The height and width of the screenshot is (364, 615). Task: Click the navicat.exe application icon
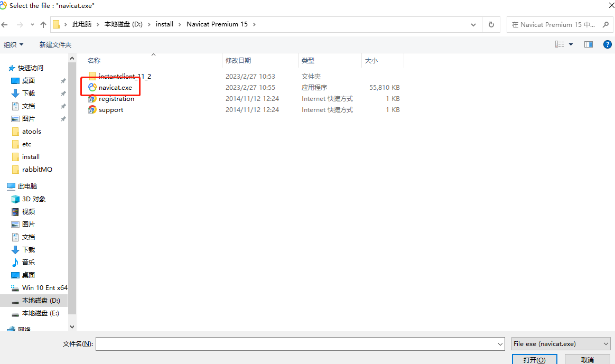[92, 88]
